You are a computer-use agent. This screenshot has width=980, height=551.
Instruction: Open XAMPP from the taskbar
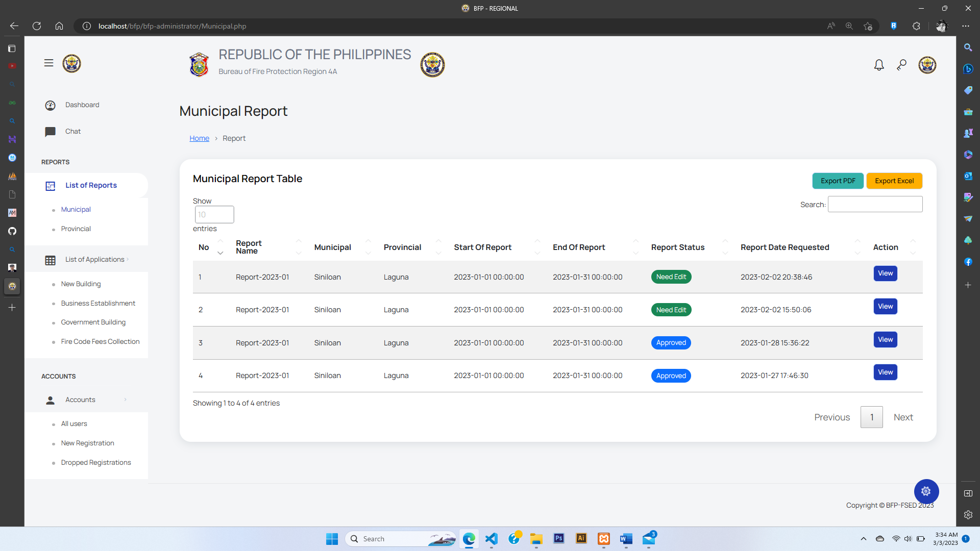point(603,539)
